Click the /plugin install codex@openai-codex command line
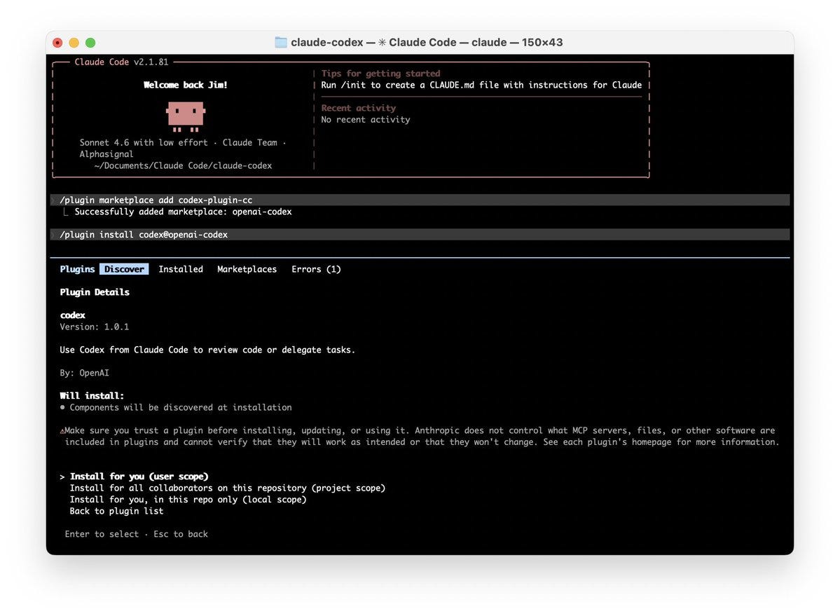The image size is (840, 616). [420, 235]
